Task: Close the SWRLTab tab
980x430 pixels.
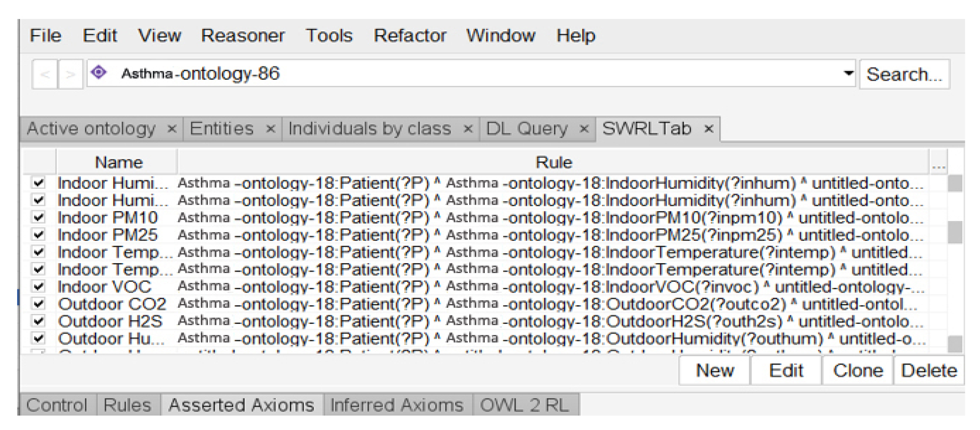Action: point(708,129)
